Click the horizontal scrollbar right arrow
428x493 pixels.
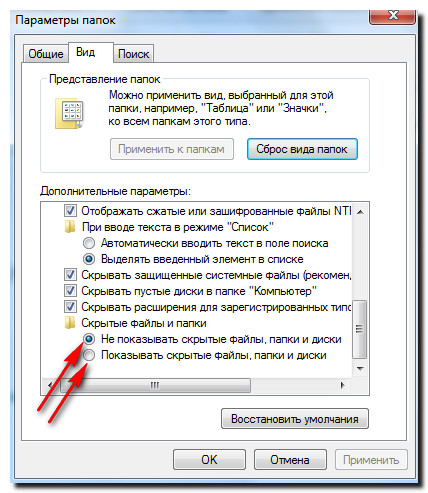343,386
